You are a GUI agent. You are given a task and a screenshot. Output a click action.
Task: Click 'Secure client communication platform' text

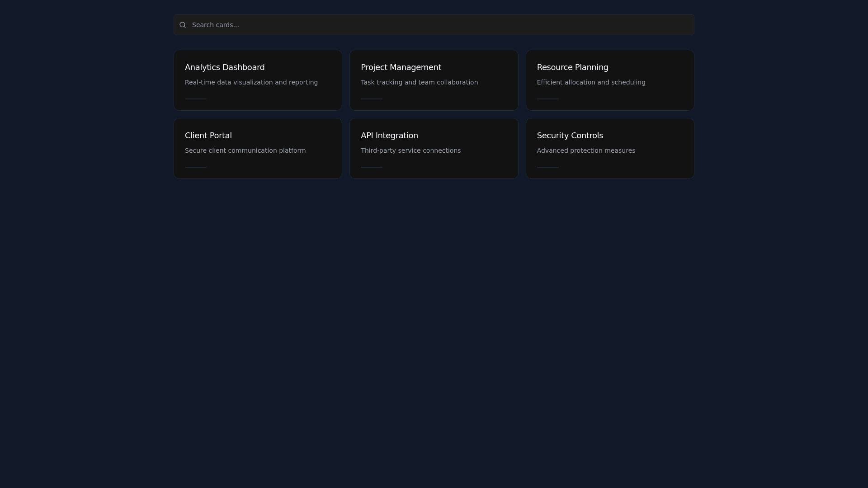tap(245, 150)
